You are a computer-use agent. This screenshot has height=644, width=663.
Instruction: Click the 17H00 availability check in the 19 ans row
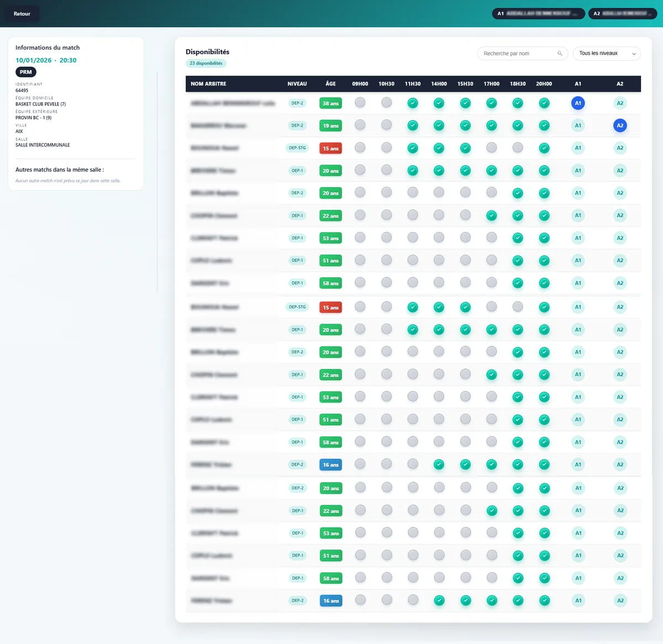[x=491, y=126]
